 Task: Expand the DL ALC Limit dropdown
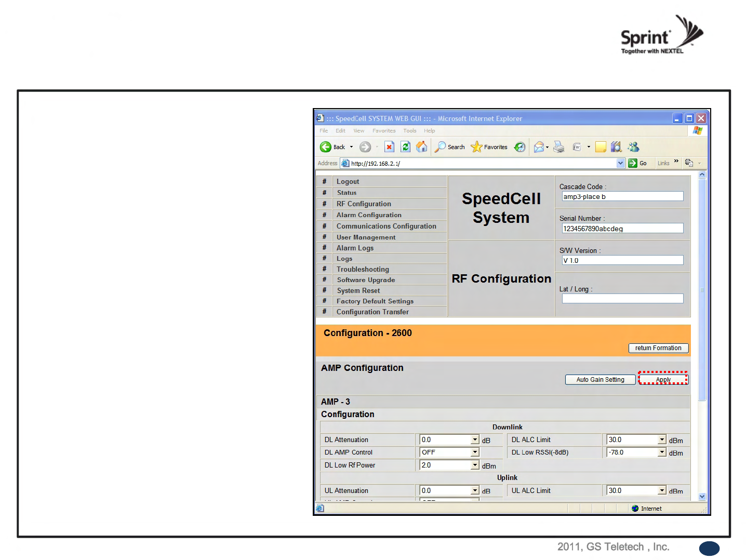click(662, 440)
